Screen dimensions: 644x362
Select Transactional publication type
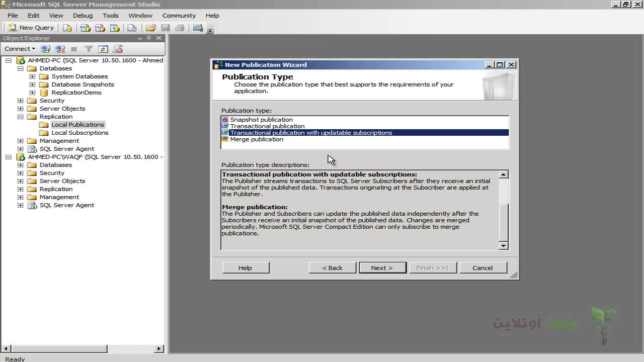pyautogui.click(x=267, y=126)
